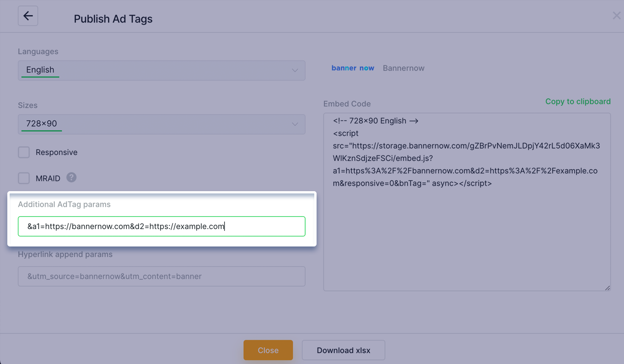
Task: Close the Publish Ad Tags dialog with X
Action: coord(616,16)
